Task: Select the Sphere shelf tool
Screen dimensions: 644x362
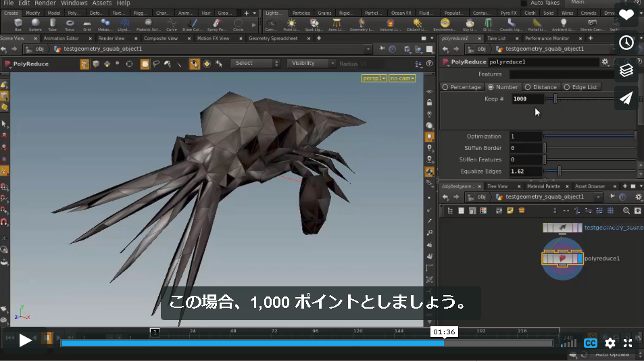Action: tap(35, 24)
